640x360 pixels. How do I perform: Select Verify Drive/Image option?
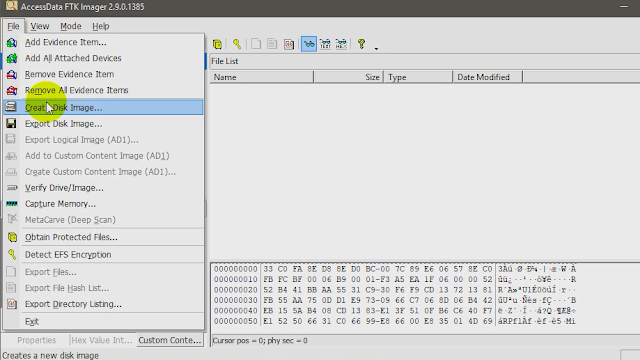[103, 188]
